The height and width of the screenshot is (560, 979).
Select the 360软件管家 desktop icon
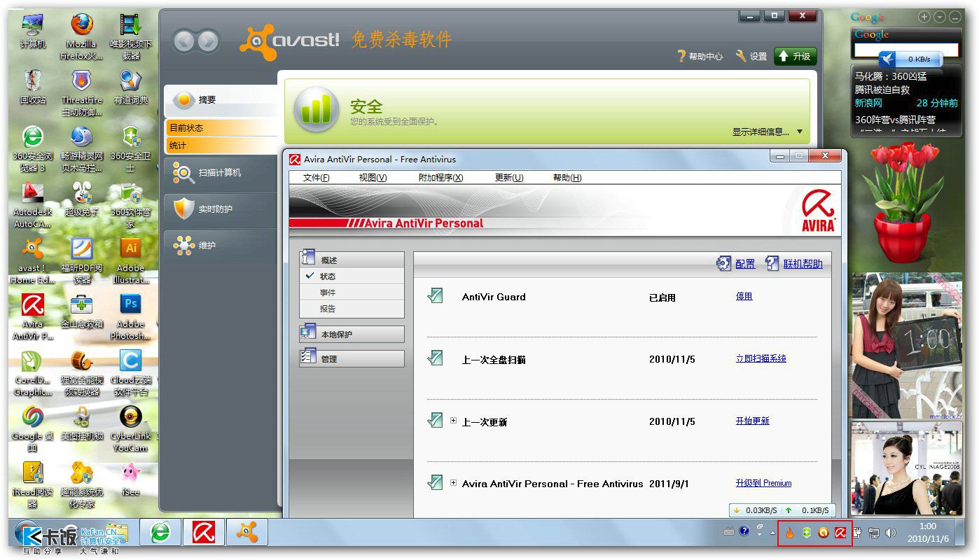coord(130,204)
